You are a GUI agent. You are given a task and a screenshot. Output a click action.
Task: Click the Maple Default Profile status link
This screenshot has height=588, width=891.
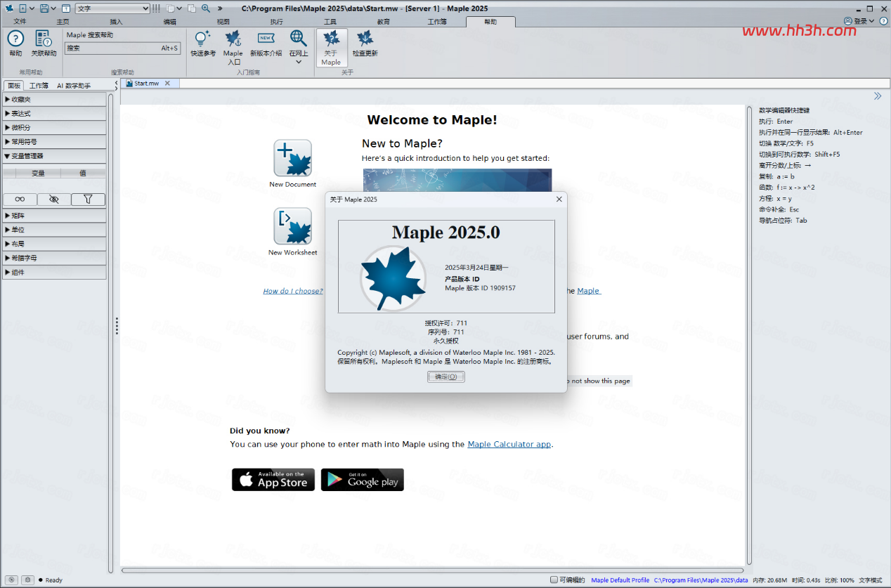coord(620,580)
